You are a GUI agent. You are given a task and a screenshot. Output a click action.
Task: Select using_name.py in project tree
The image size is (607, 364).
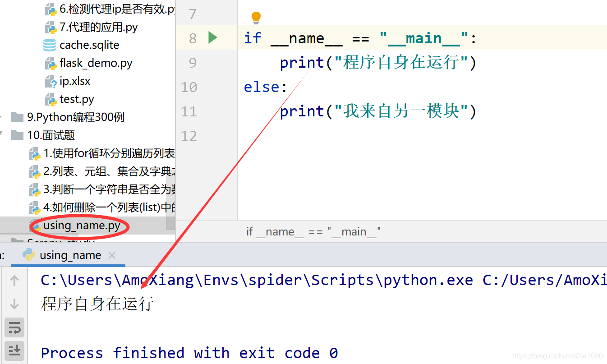(82, 226)
